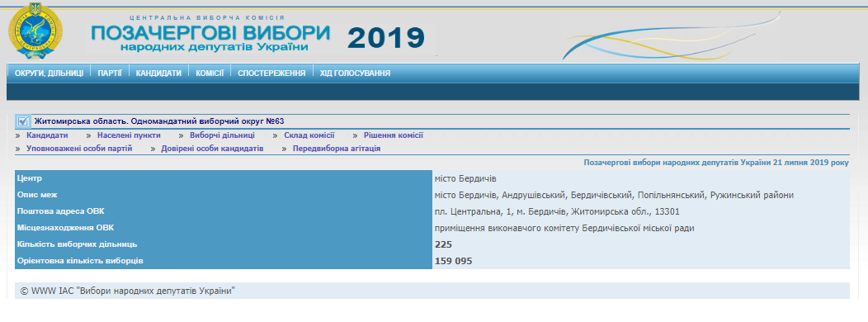Open the ПАРТІЇ menu item
868x322 pixels.
click(110, 73)
